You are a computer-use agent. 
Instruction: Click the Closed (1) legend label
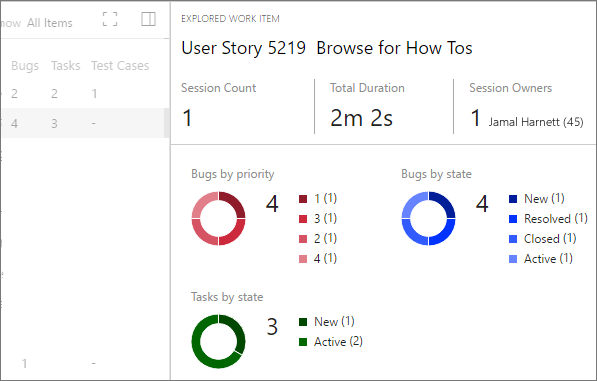pyautogui.click(x=550, y=239)
